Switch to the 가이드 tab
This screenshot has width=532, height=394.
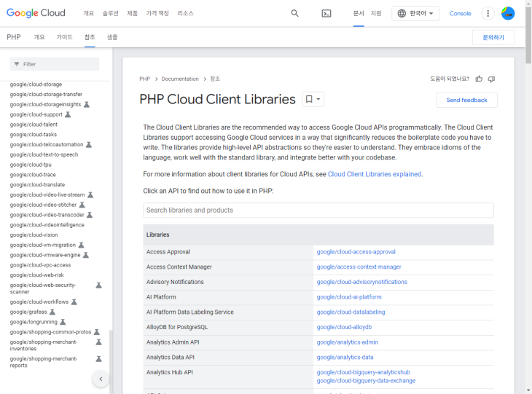[64, 37]
